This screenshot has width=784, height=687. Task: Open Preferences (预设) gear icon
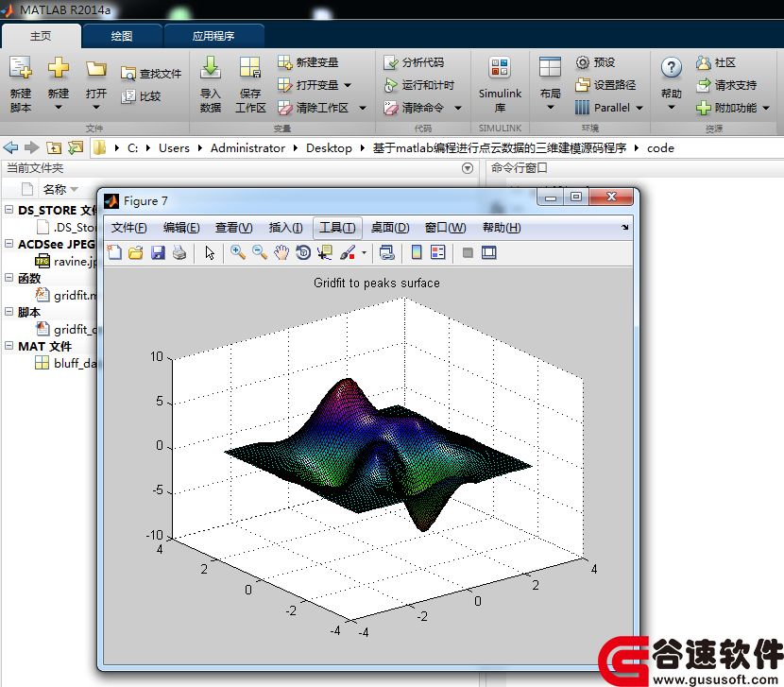tap(582, 62)
